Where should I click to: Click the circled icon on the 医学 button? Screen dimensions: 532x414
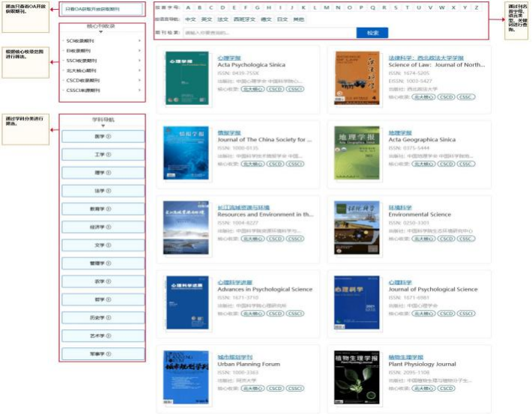click(109, 136)
